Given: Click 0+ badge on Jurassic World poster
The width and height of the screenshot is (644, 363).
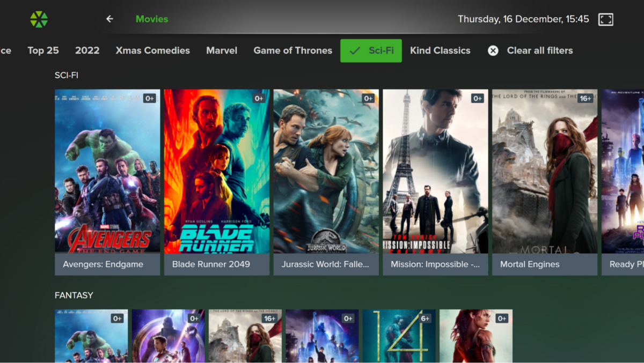Looking at the screenshot, I should click(369, 98).
